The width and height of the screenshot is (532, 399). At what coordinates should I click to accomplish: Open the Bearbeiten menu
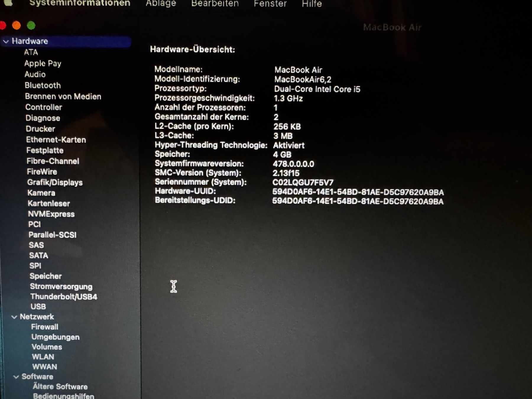(x=215, y=3)
